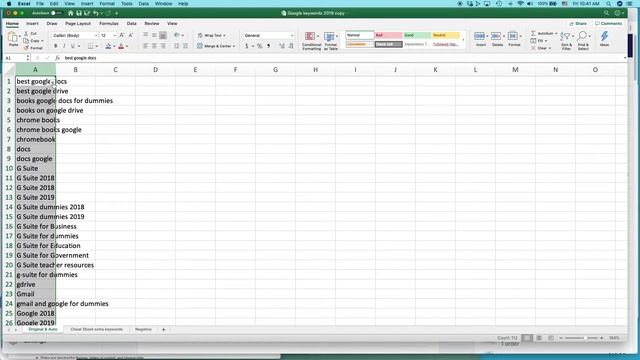
Task: Switch to the Draw ribbon tab
Action: (x=52, y=24)
